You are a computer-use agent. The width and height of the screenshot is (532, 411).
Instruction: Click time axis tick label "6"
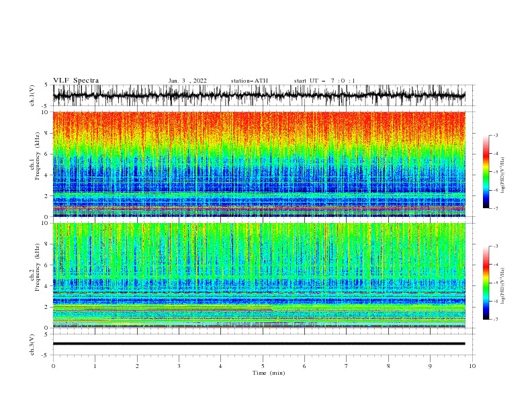tap(304, 366)
